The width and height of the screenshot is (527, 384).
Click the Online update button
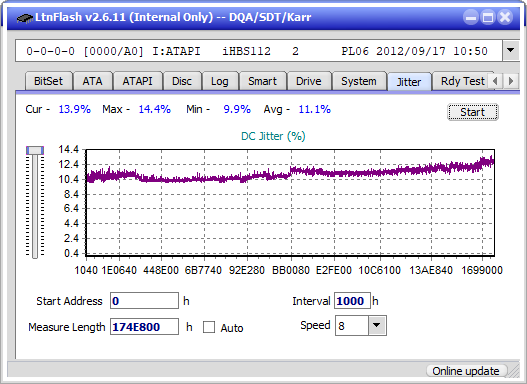[466, 371]
